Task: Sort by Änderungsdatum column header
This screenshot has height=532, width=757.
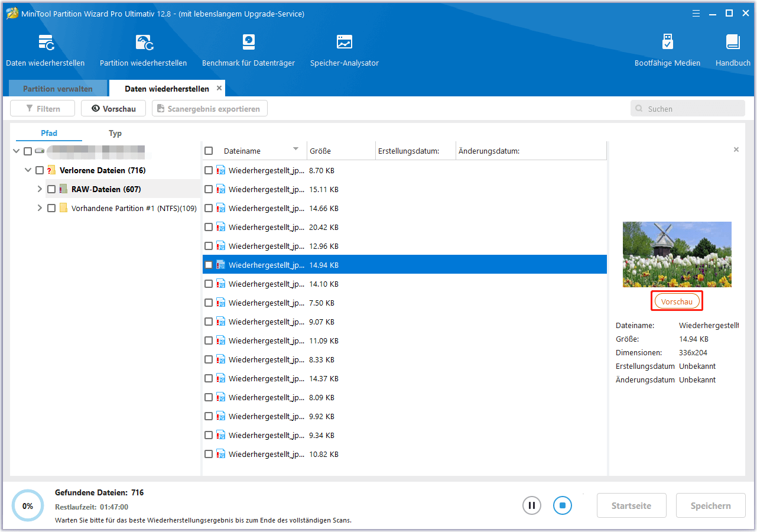Action: click(531, 151)
